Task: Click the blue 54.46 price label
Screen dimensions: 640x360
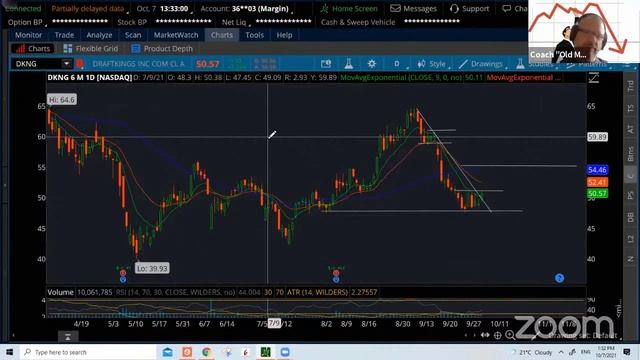Action: click(x=598, y=170)
